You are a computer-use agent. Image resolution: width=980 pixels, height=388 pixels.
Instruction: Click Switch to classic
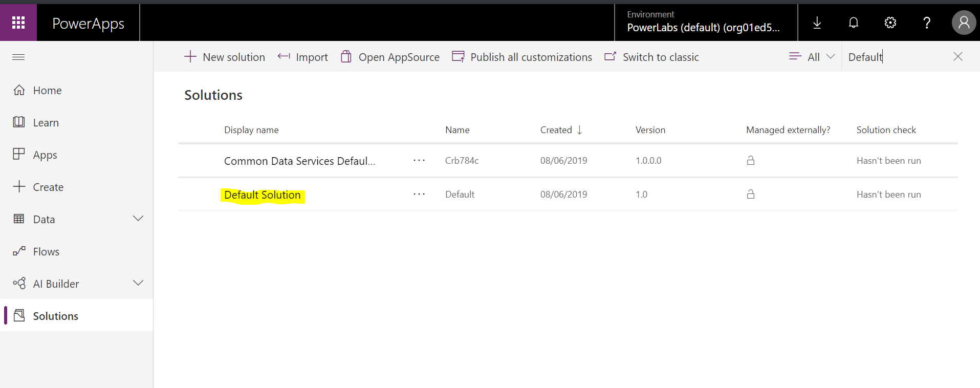tap(651, 57)
